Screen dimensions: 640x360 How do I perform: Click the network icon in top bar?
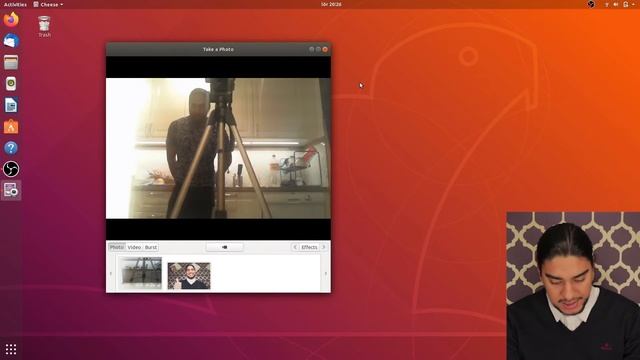607,4
